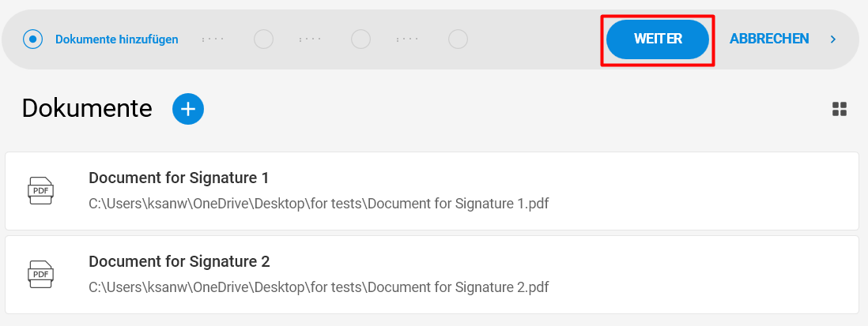This screenshot has width=868, height=326.
Task: Select the second wizard step circle
Action: click(263, 39)
